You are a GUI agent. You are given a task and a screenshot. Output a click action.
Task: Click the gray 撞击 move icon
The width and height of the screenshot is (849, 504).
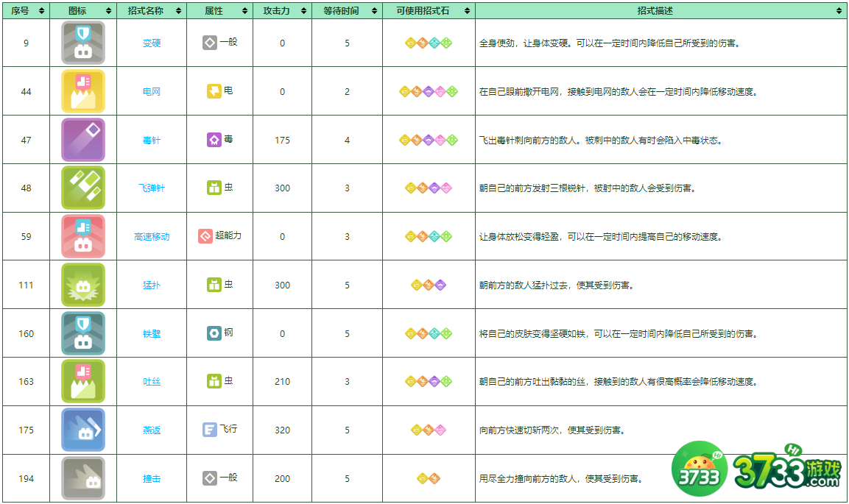point(80,478)
